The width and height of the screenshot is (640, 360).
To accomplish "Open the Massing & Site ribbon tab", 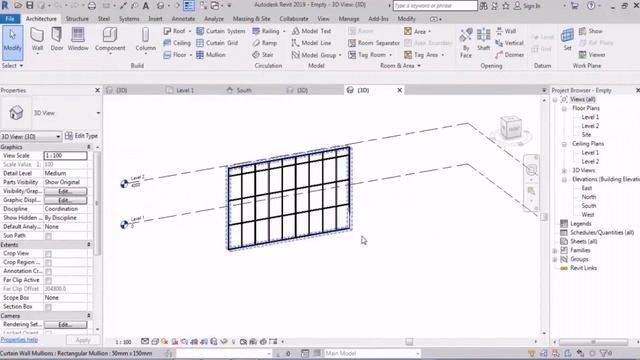I will (251, 19).
